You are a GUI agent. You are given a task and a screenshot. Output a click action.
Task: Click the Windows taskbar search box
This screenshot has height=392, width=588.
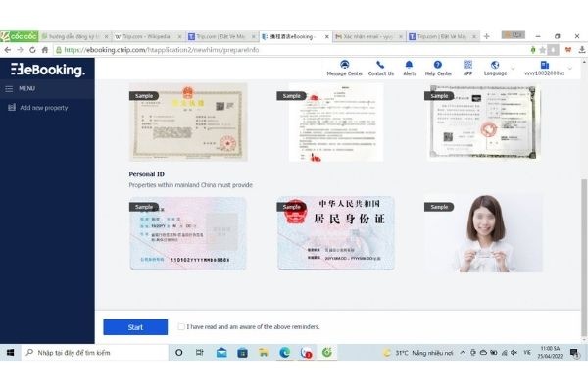tap(95, 352)
